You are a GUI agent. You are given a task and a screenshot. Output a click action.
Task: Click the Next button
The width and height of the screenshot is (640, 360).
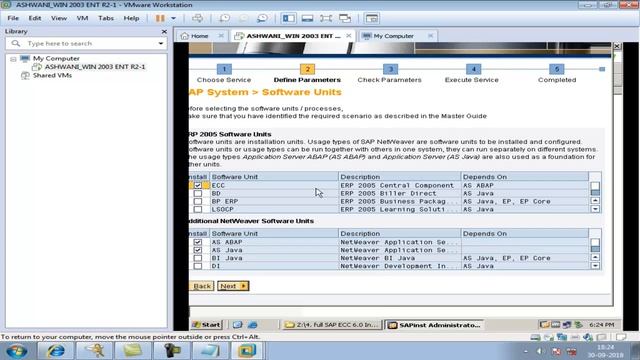tap(233, 286)
